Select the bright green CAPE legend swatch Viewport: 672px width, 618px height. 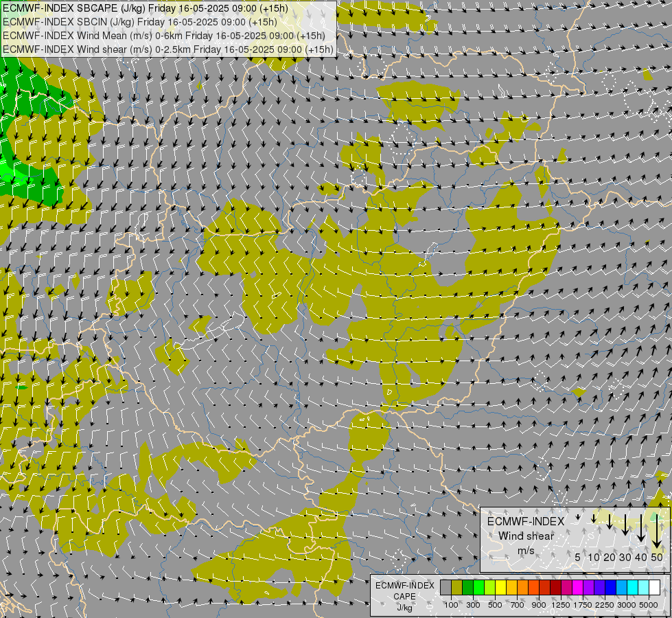[478, 587]
